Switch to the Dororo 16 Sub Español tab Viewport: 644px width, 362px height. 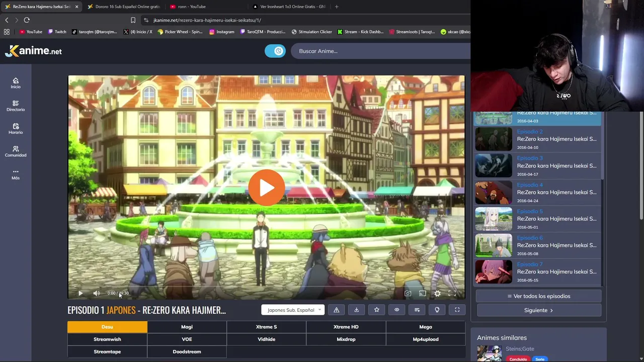click(123, 7)
